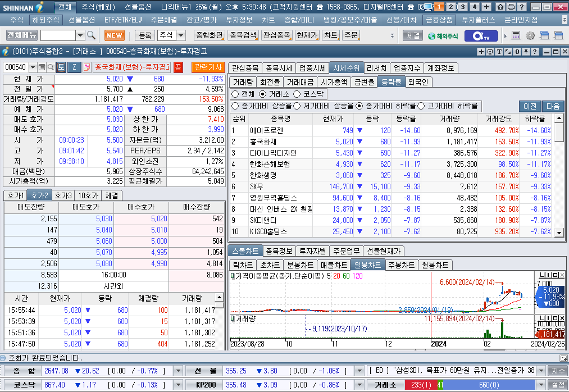Add a new virtual screen with the plus button
The height and width of the screenshot is (392, 569).
coord(486,7)
